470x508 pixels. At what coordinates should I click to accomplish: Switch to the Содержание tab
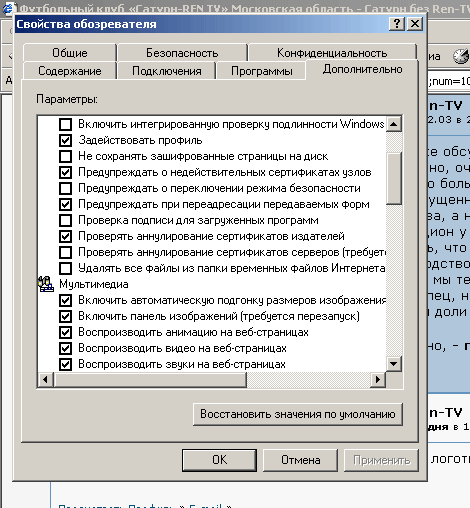click(x=70, y=71)
